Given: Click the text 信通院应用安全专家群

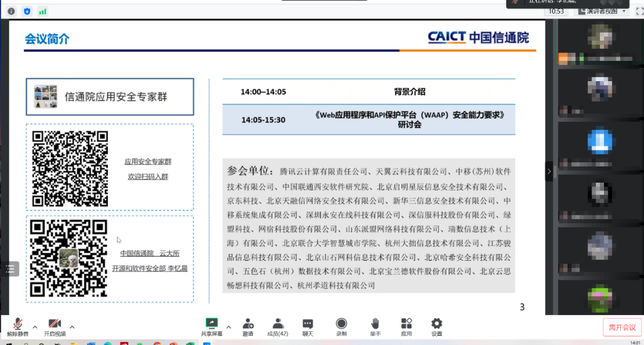Looking at the screenshot, I should (116, 97).
